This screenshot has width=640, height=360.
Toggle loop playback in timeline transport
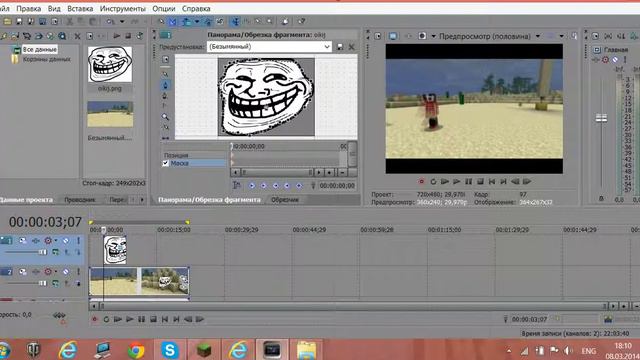click(106, 319)
